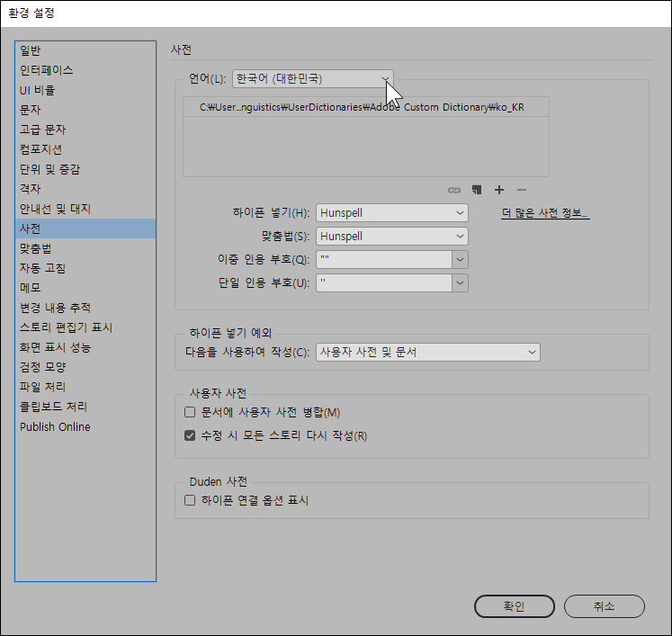Image resolution: width=672 pixels, height=636 pixels.
Task: Open 다음을 사용하여 작성 dropdown
Action: (x=428, y=353)
